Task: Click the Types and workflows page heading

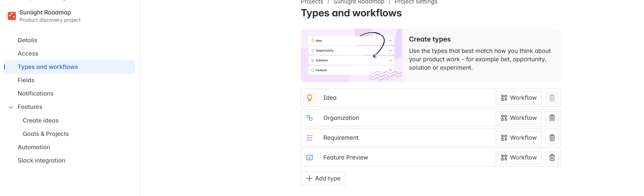Action: pos(351,13)
